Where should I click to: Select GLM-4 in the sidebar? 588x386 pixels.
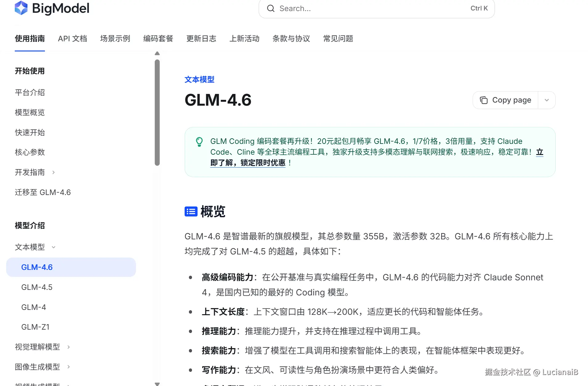34,307
